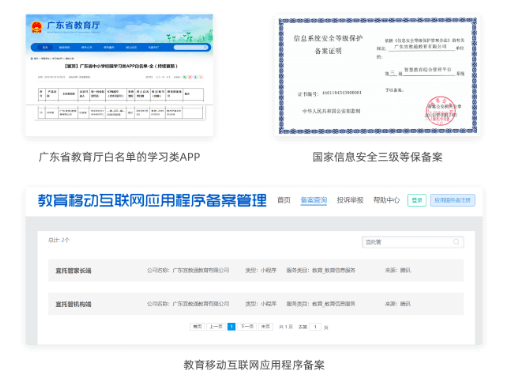Open the 首页 item in the 备案管理 navigation

(x=284, y=200)
